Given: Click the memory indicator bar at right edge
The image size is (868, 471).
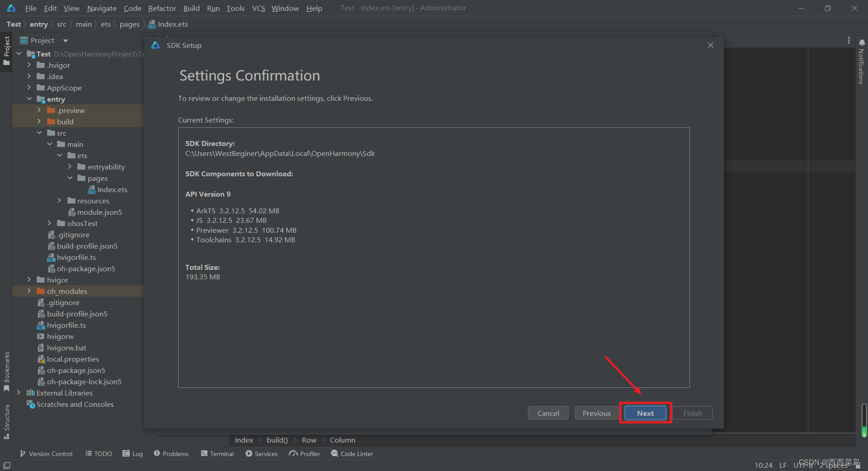Looking at the screenshot, I should pos(864,420).
